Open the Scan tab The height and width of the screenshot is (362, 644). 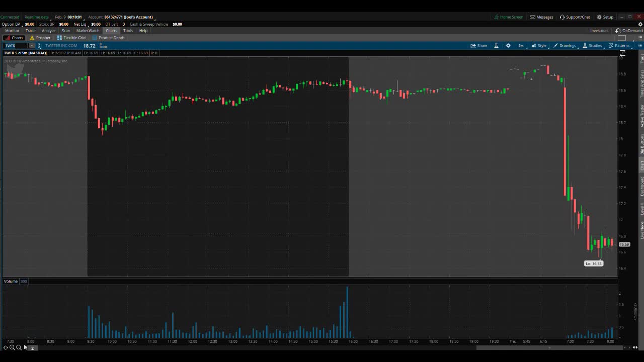coord(66,31)
